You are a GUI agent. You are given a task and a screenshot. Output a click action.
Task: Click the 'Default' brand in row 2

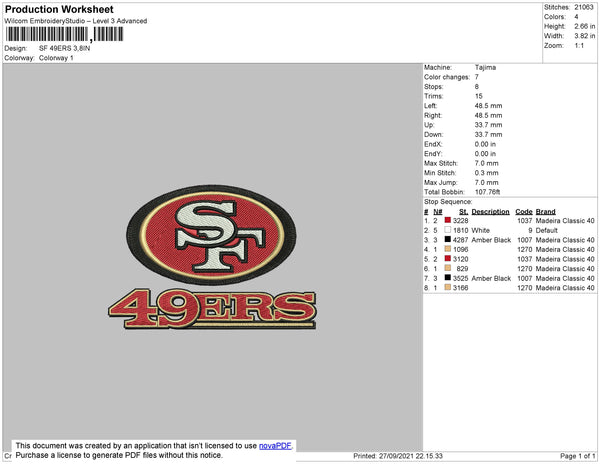[547, 230]
